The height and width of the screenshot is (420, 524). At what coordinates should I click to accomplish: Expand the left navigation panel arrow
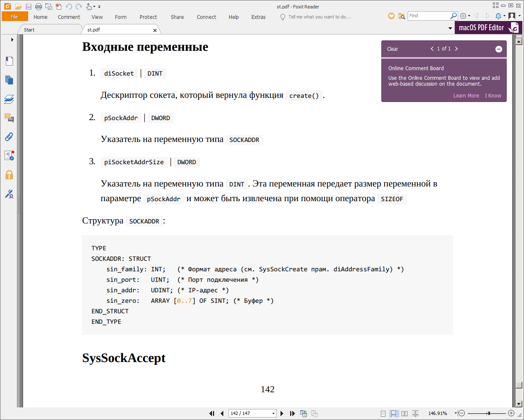pyautogui.click(x=12, y=39)
